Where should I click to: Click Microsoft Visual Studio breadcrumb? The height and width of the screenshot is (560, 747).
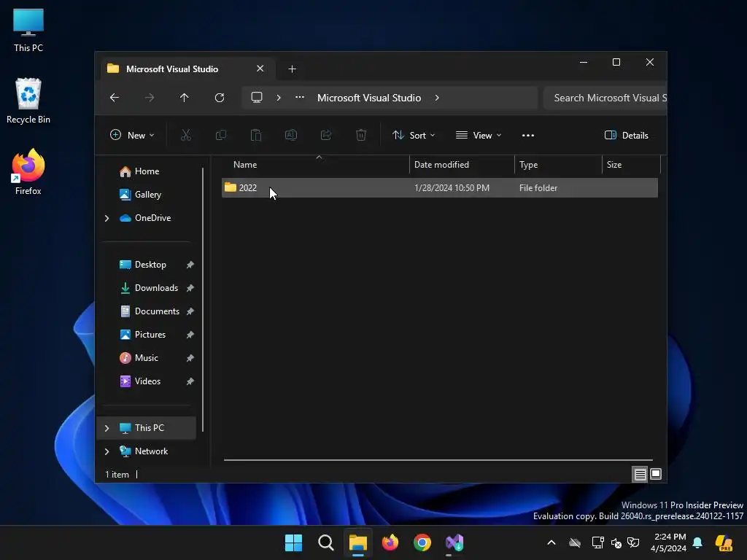[x=369, y=98]
